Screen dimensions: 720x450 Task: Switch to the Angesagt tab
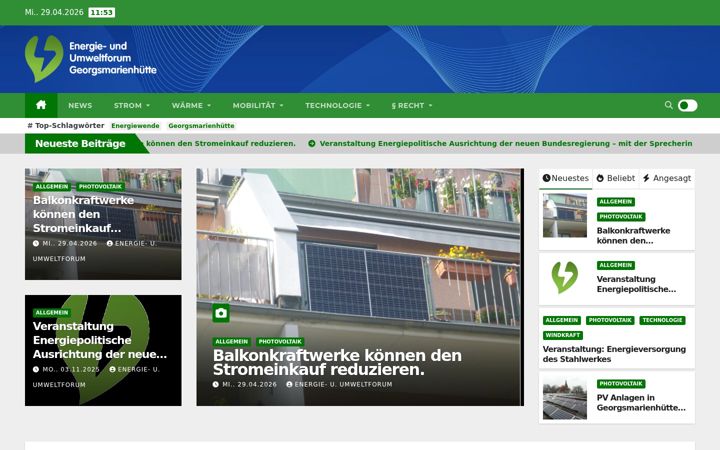pos(667,178)
